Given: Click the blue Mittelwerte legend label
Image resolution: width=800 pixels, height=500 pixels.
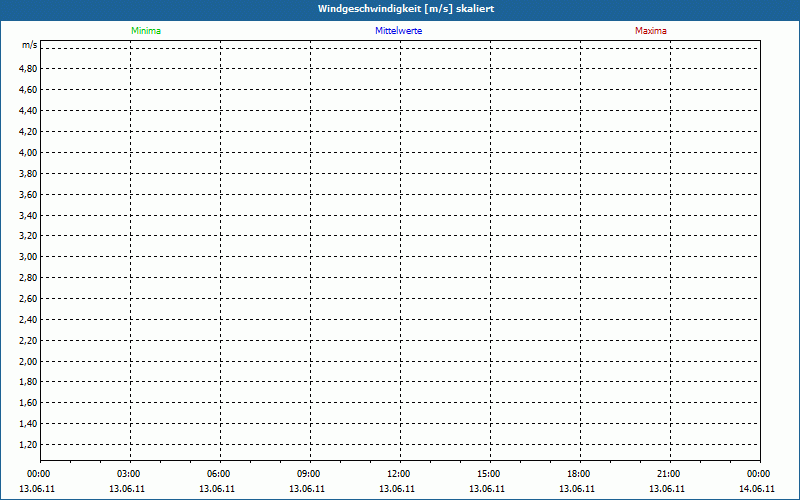Looking at the screenshot, I should [398, 31].
